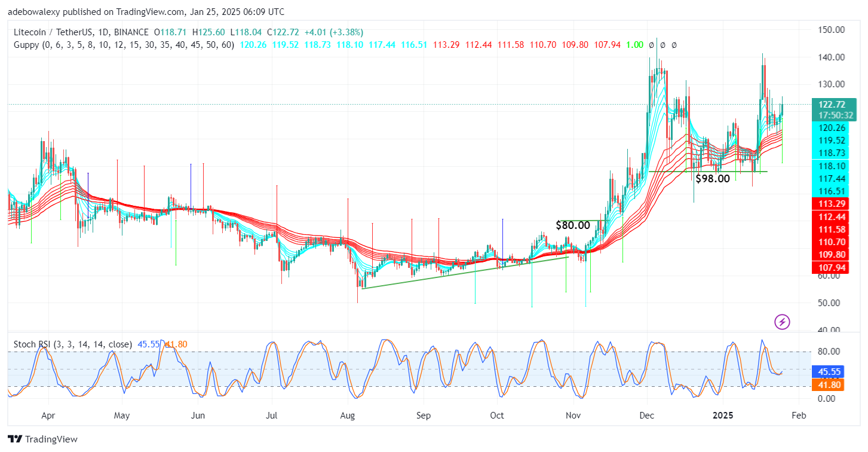
Task: Click the Nov label on the time axis
Action: (573, 415)
